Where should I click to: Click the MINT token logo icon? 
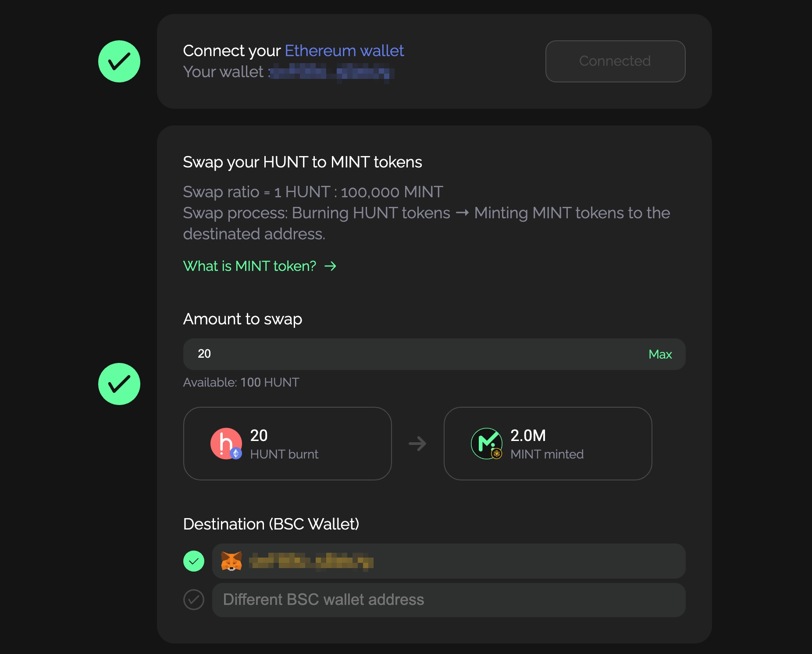pos(486,444)
